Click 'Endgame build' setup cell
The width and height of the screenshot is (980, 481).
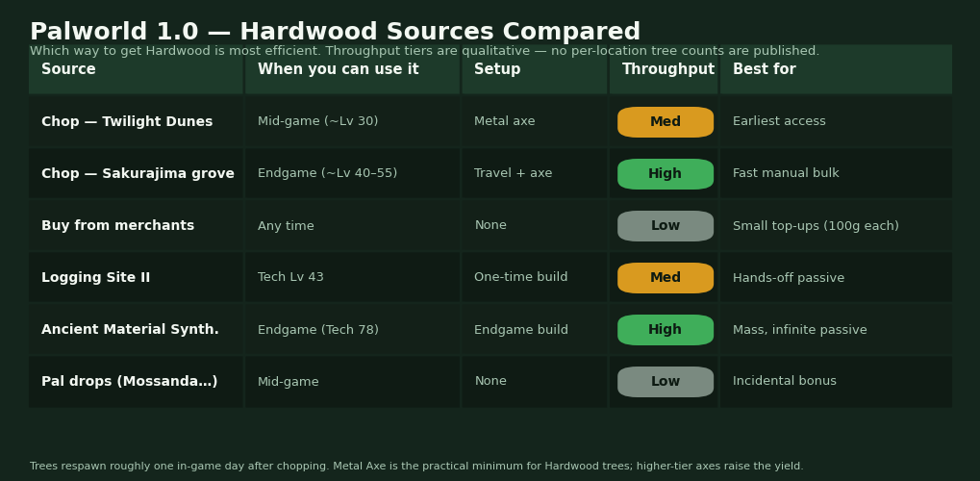pos(535,330)
